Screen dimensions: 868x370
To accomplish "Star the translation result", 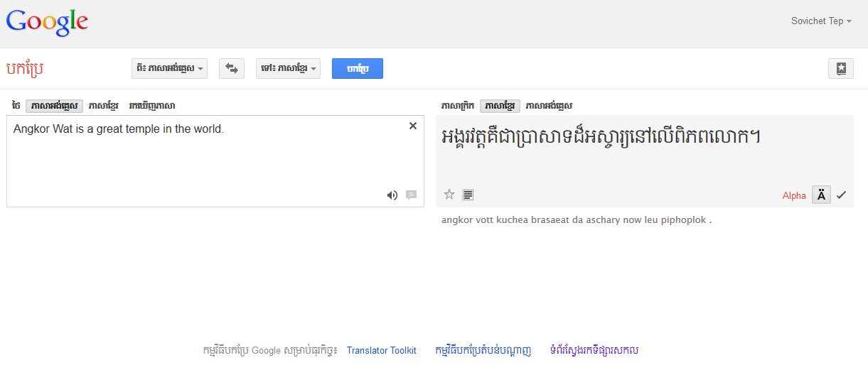I will click(x=449, y=195).
